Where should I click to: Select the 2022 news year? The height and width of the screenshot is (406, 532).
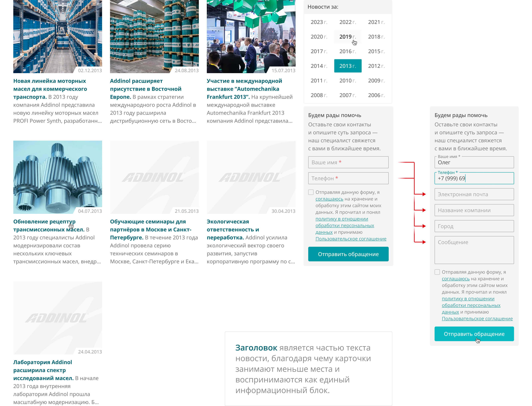click(x=348, y=22)
